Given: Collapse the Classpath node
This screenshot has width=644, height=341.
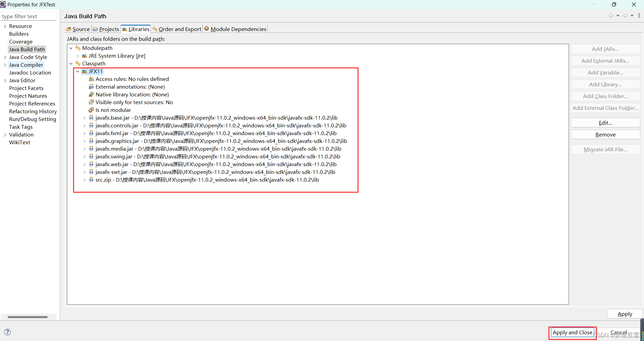Looking at the screenshot, I should coord(71,64).
